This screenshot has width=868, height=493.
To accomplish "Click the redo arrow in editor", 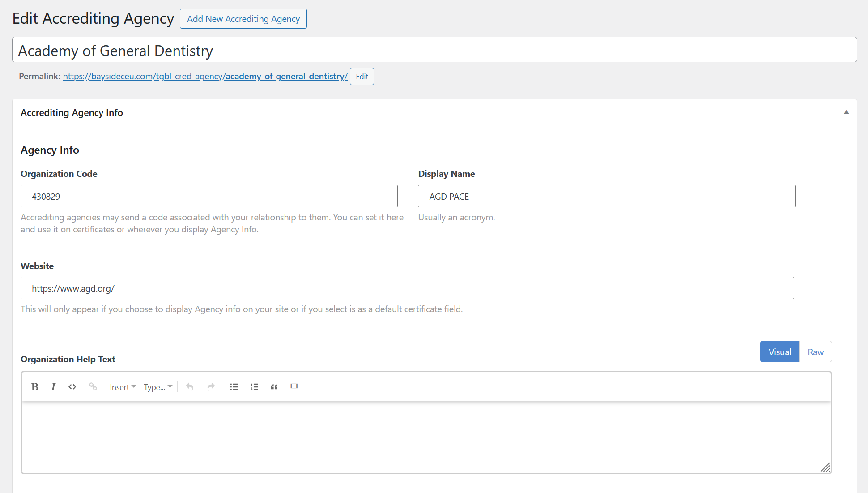I will (x=211, y=387).
